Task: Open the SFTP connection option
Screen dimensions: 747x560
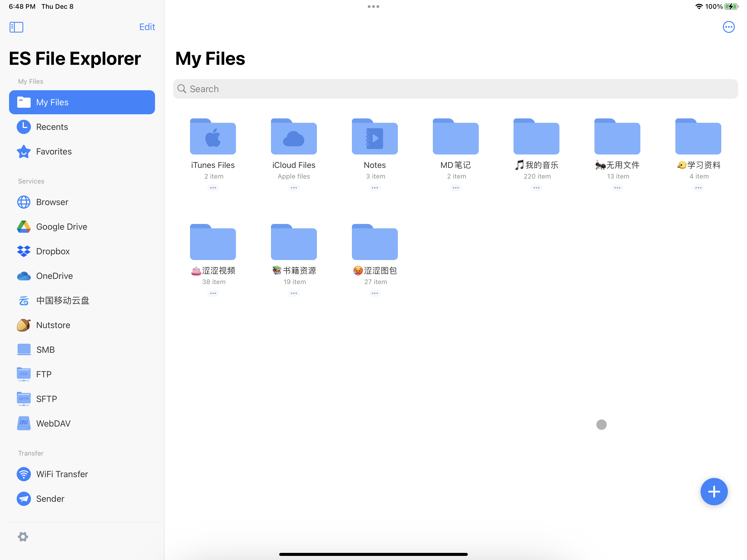Action: 46,399
